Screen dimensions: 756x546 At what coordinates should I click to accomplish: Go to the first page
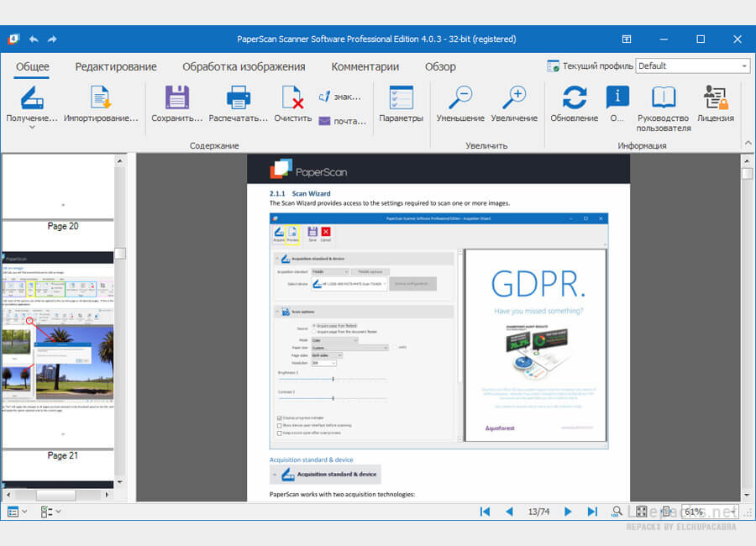[485, 512]
